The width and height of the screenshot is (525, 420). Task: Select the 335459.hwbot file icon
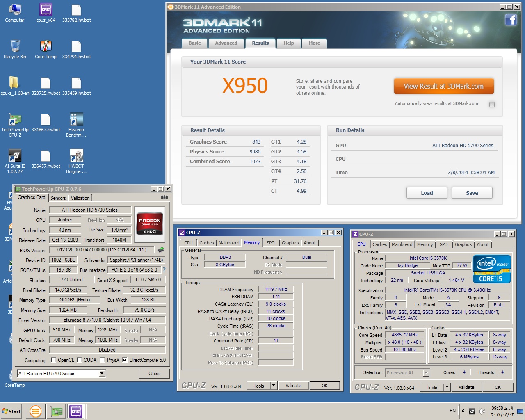(x=76, y=86)
